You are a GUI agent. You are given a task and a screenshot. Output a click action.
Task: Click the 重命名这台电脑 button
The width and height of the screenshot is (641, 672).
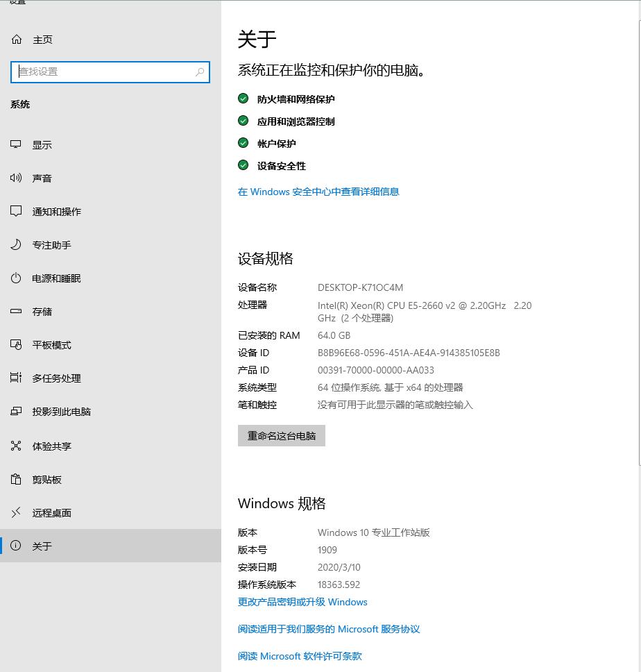281,435
